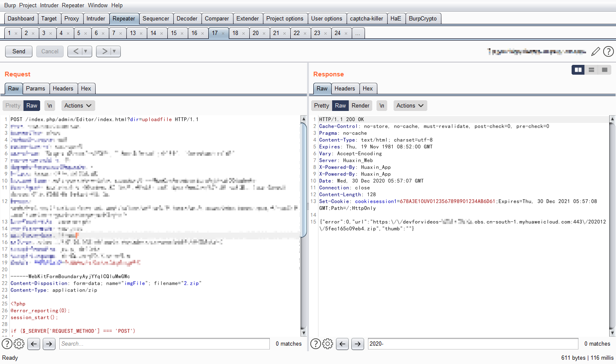Open the captcha-killer extension tab
The height and width of the screenshot is (364, 616).
pos(367,18)
